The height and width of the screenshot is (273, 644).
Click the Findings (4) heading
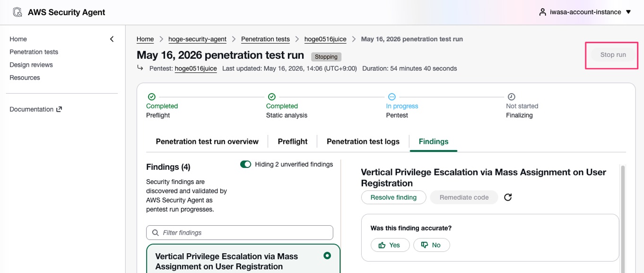click(168, 167)
